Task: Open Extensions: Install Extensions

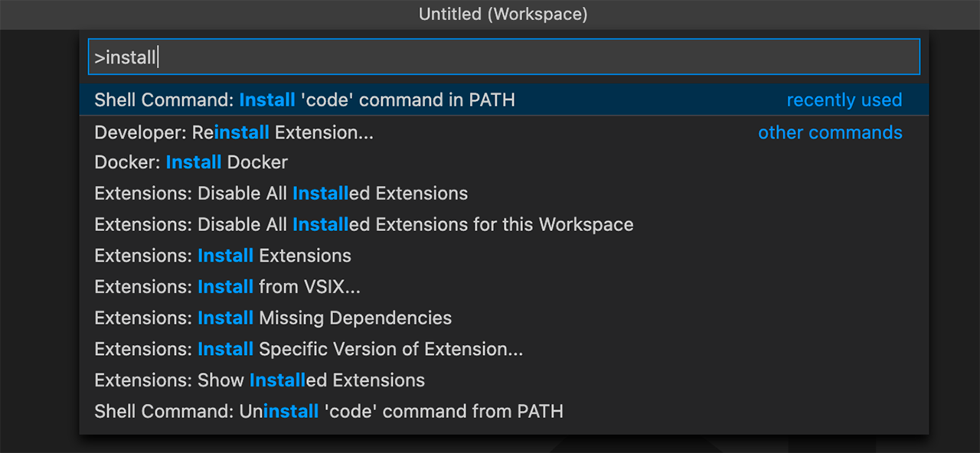Action: pos(504,256)
